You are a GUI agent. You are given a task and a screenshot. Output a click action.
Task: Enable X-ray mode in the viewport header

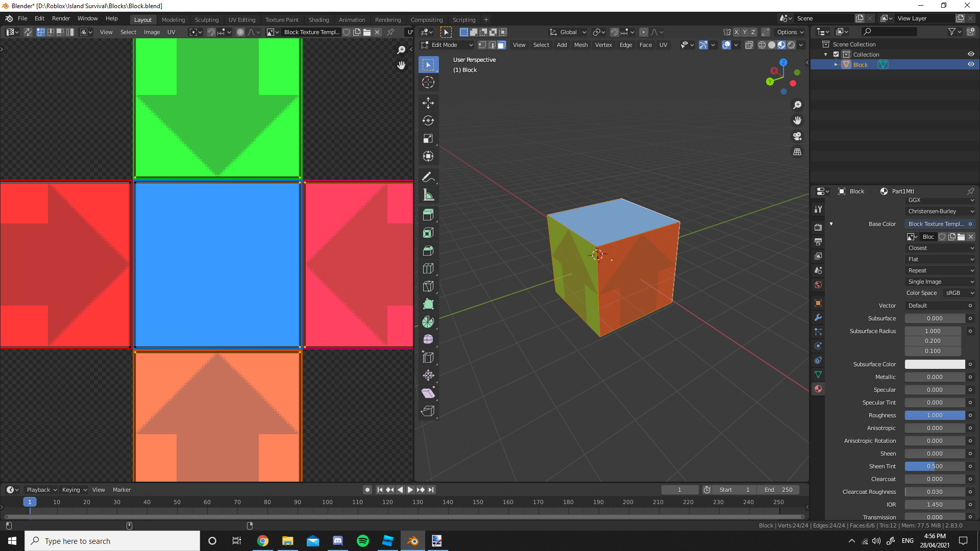749,45
